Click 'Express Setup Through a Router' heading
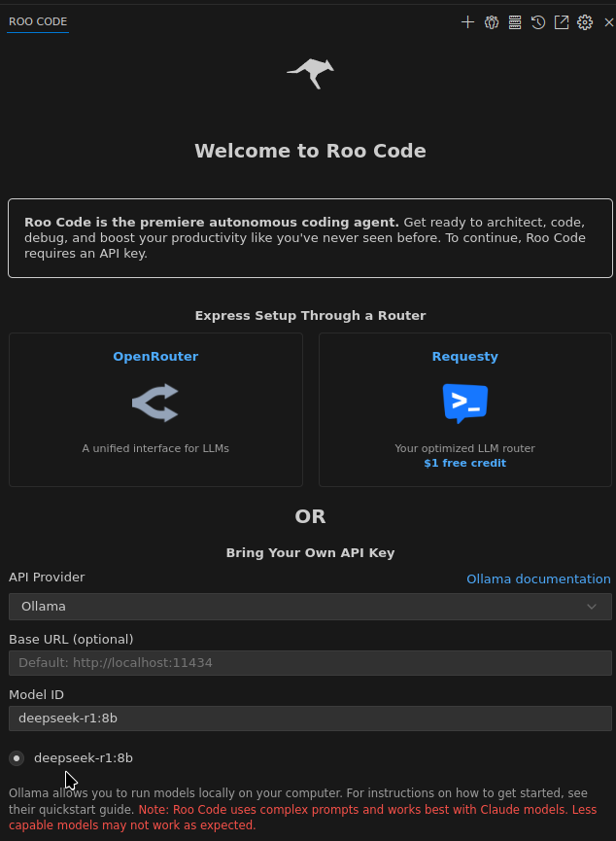 pyautogui.click(x=310, y=315)
